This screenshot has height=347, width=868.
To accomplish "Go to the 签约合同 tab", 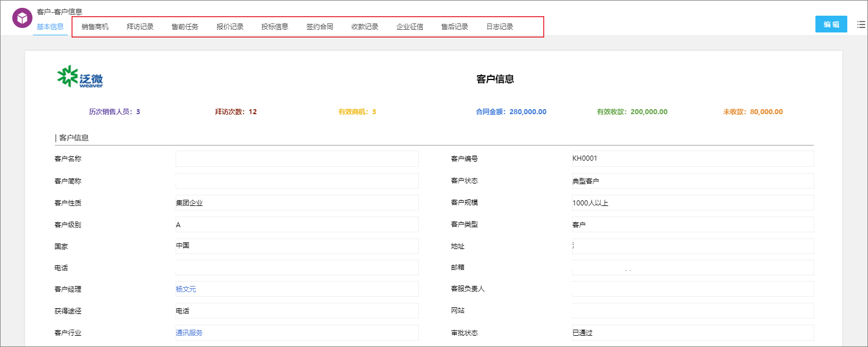I will (x=319, y=26).
